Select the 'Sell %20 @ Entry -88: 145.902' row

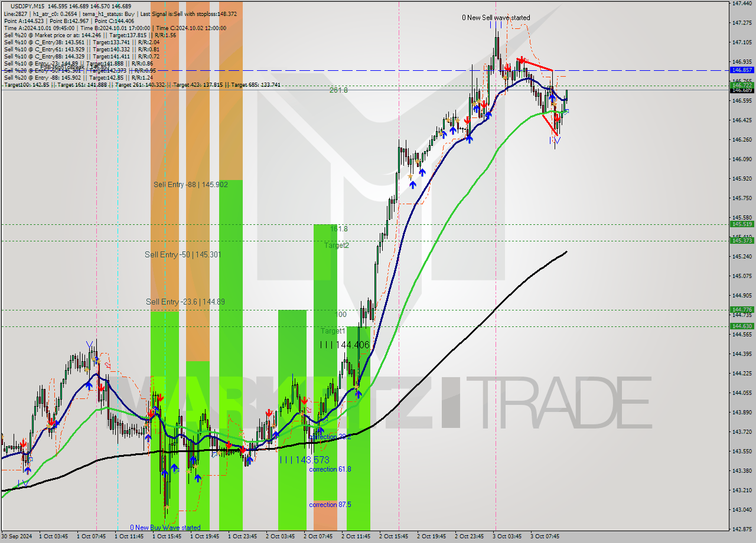pos(79,78)
